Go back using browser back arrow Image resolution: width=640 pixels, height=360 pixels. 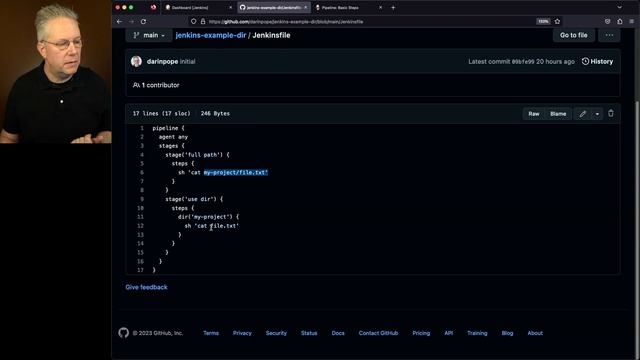119,22
